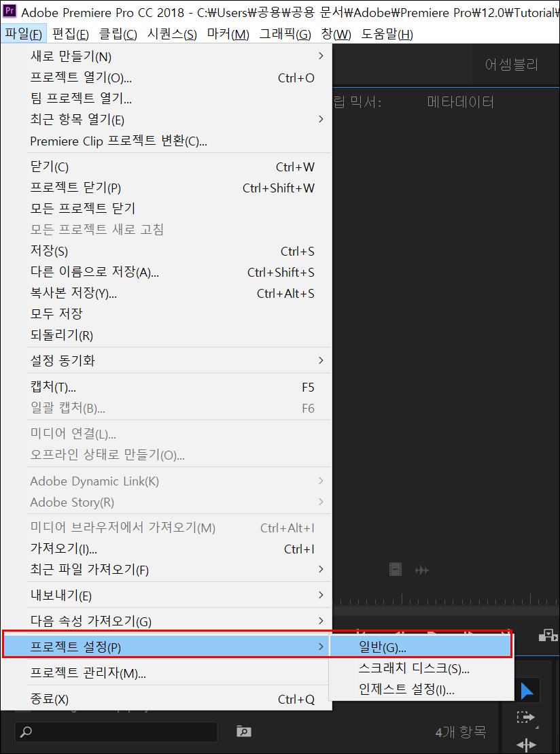Click the greyed 미디어 연결(L)... entry
This screenshot has width=560, height=754.
pos(167,434)
